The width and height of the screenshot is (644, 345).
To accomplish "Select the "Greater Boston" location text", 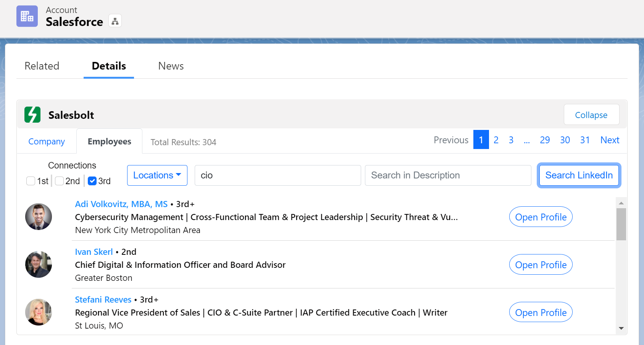I will click(104, 278).
